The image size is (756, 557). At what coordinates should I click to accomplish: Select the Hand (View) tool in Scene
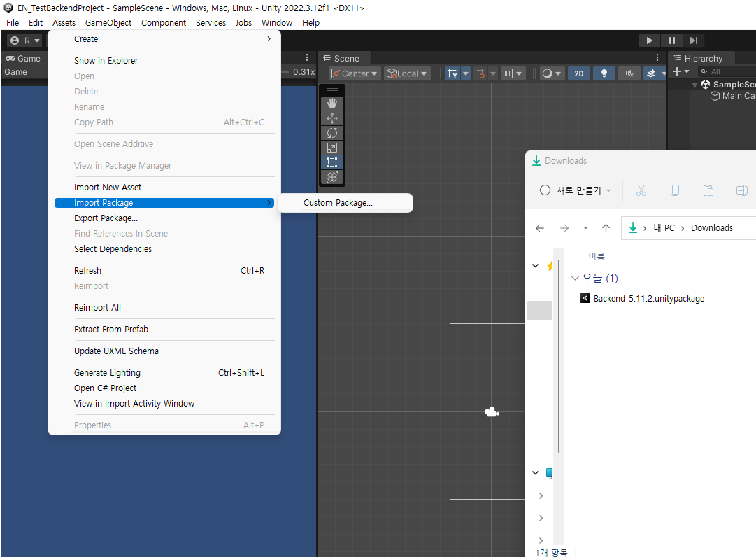[x=332, y=103]
